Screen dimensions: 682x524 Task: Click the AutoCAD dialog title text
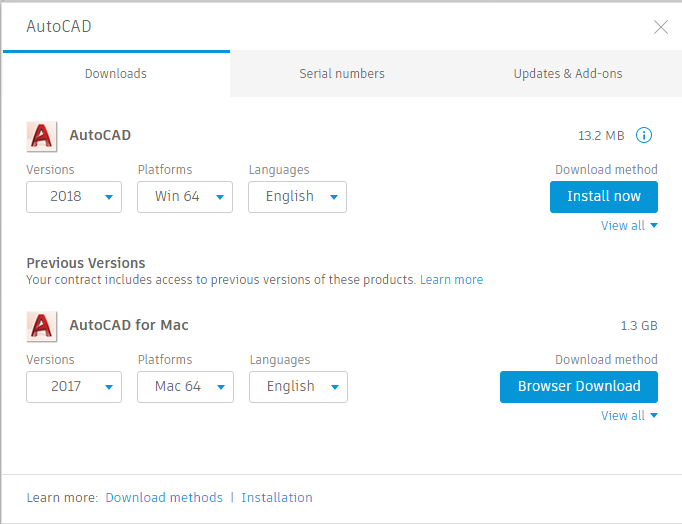(59, 27)
